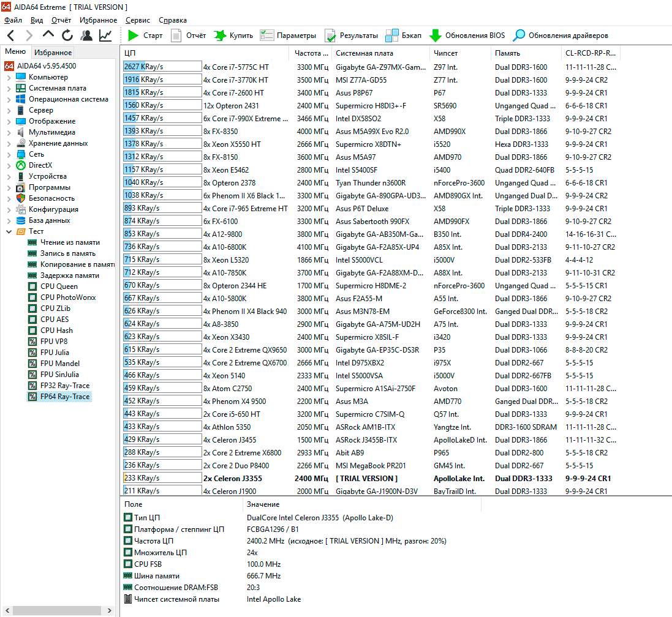Click the graph chart toolbar icon
Viewport: 672px width, 617px height.
[x=105, y=36]
